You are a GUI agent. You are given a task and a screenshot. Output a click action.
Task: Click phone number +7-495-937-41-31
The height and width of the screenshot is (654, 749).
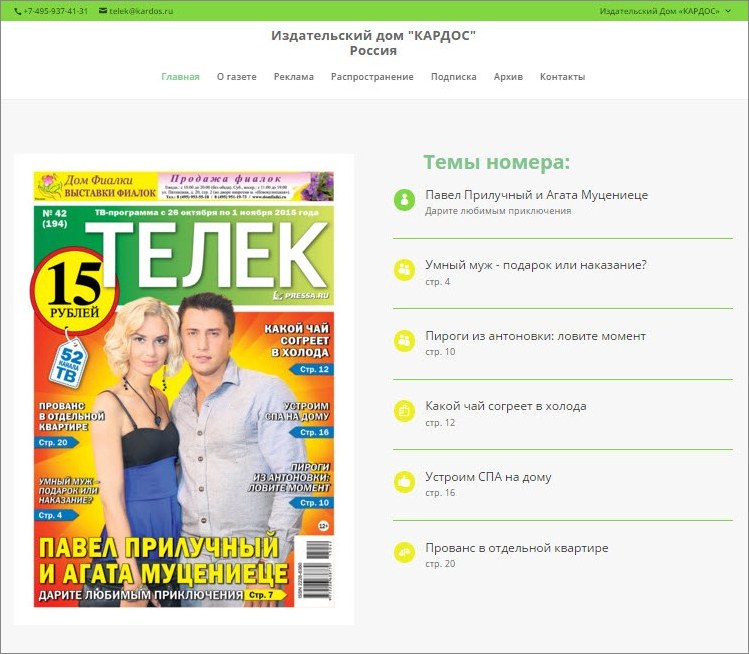(55, 11)
